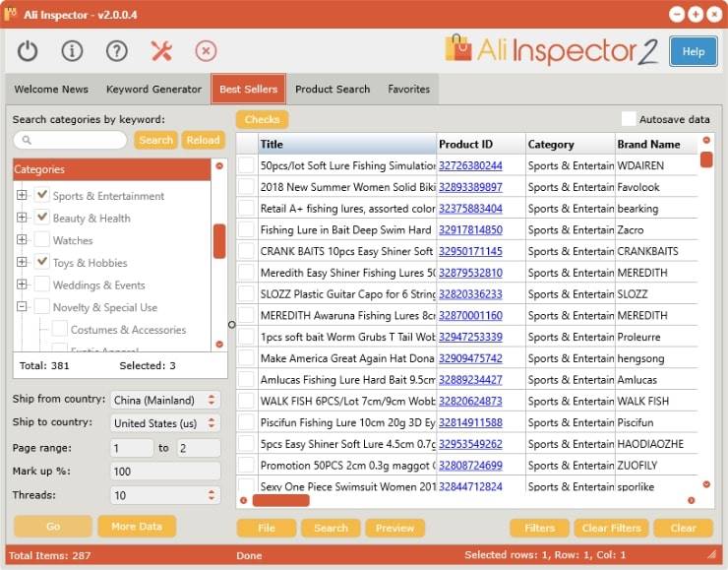Click the Categories panel scroll-down red arrow
Image resolution: width=728 pixels, height=570 pixels.
(219, 345)
